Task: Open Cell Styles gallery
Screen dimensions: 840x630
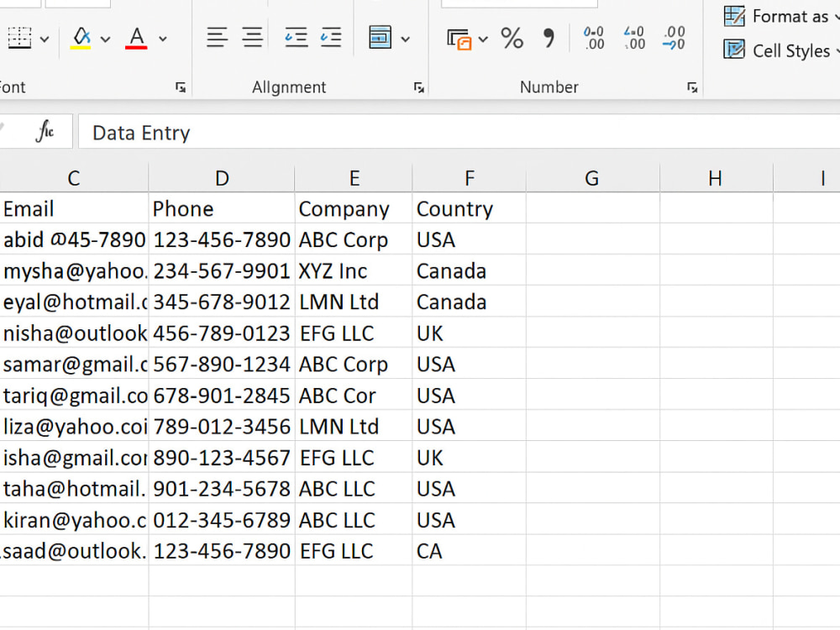Action: pos(780,50)
